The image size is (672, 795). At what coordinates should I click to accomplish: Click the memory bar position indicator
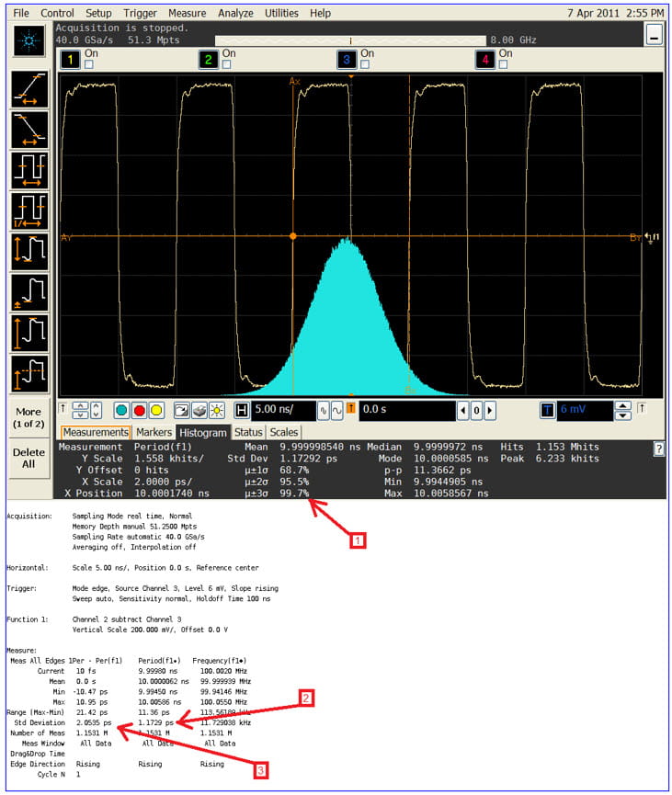pos(350,40)
